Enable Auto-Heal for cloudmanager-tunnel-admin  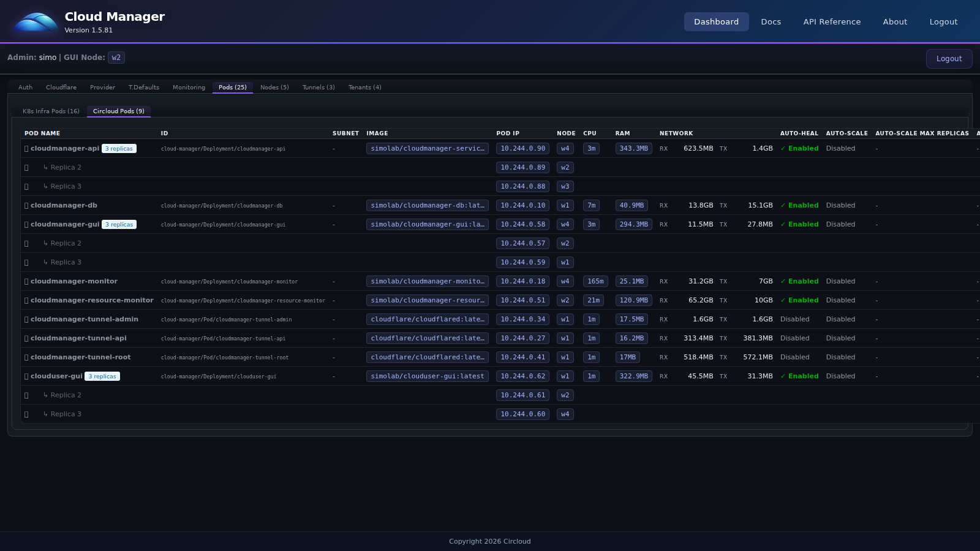[x=794, y=319]
